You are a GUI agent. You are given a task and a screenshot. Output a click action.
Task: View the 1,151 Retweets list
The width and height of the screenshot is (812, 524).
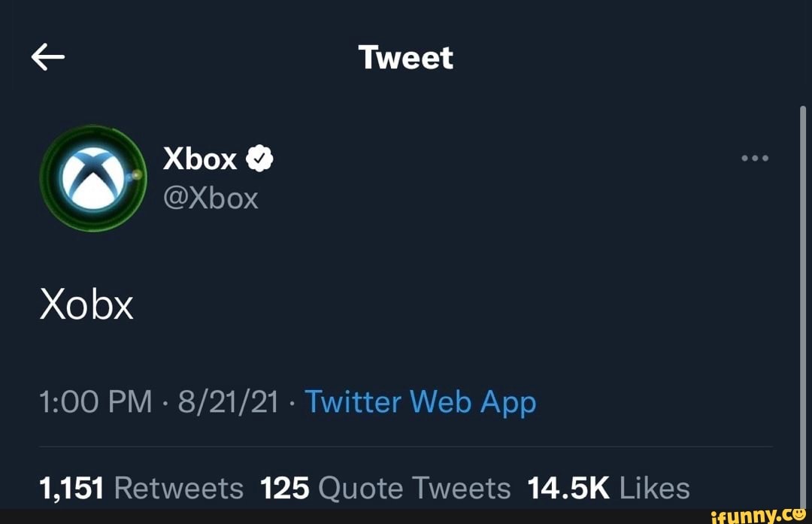tap(141, 487)
